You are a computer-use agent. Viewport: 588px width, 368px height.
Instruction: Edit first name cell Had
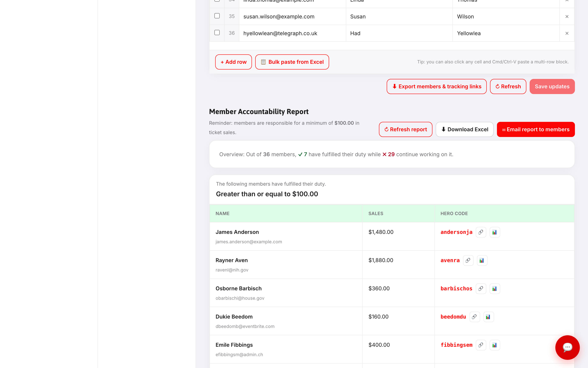(399, 33)
